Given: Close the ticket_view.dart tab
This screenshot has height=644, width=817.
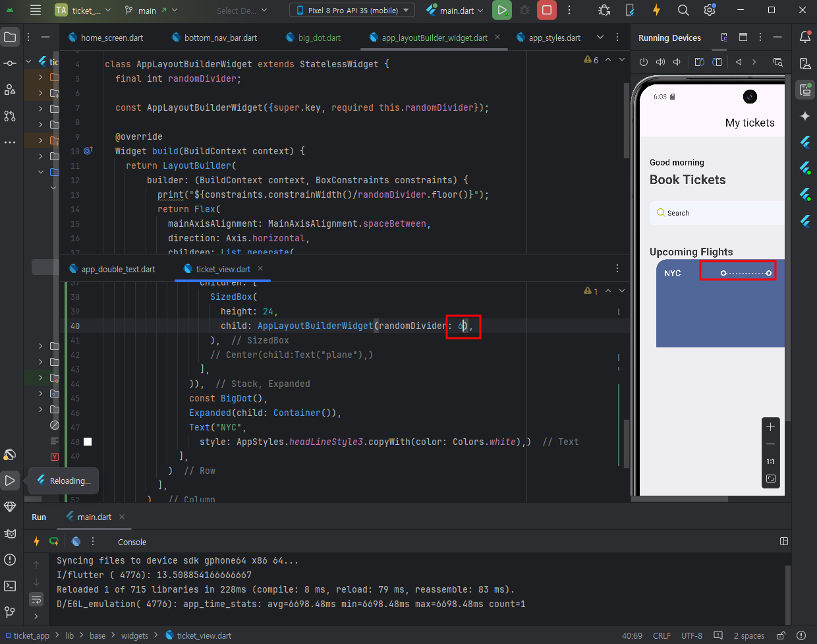Looking at the screenshot, I should tap(260, 268).
